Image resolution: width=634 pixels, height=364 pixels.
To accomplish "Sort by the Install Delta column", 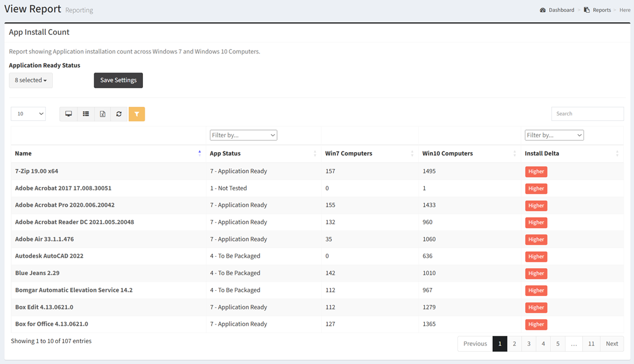I will point(617,153).
